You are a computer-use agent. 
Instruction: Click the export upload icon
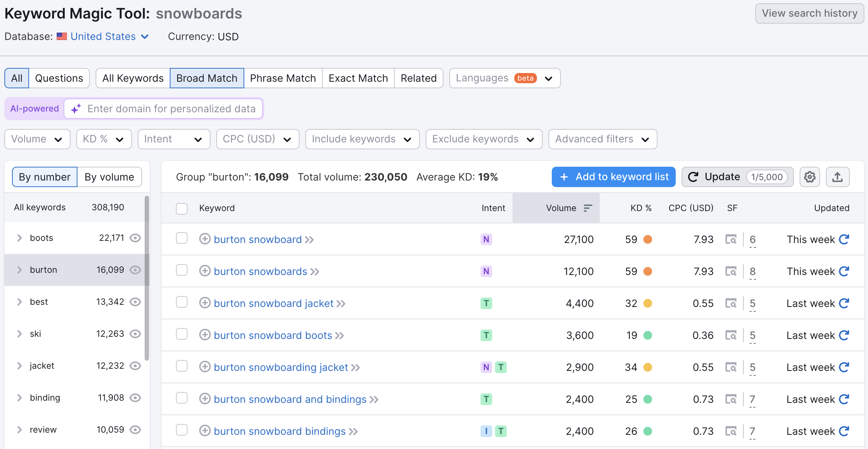(837, 177)
